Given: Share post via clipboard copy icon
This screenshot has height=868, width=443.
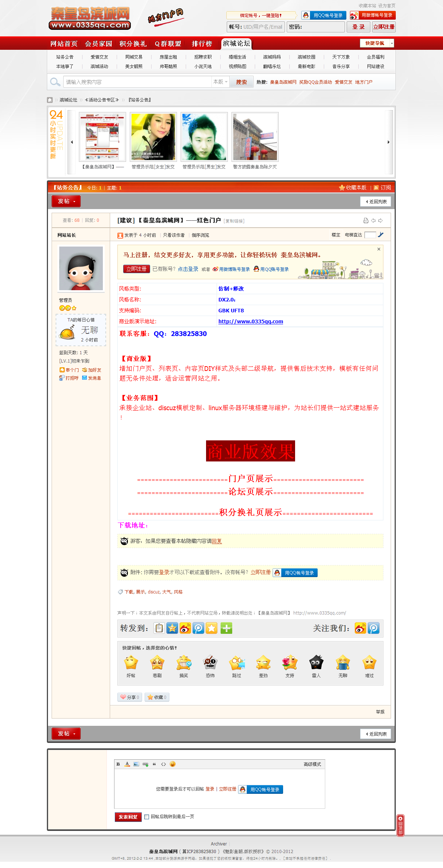Looking at the screenshot, I should click(159, 628).
